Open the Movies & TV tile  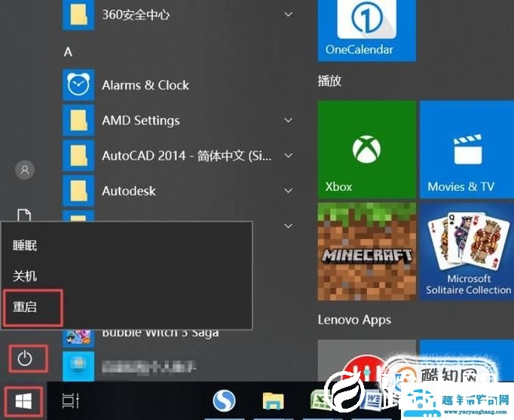coord(467,149)
